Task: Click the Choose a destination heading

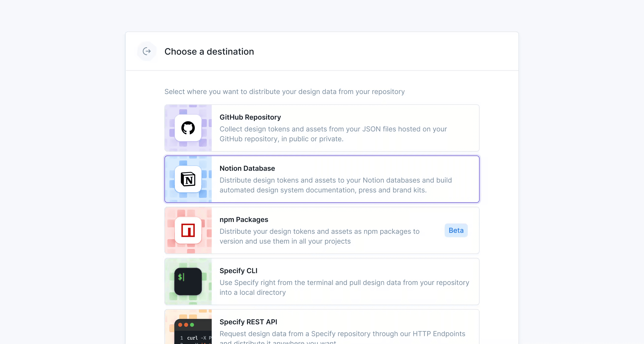Action: (209, 51)
